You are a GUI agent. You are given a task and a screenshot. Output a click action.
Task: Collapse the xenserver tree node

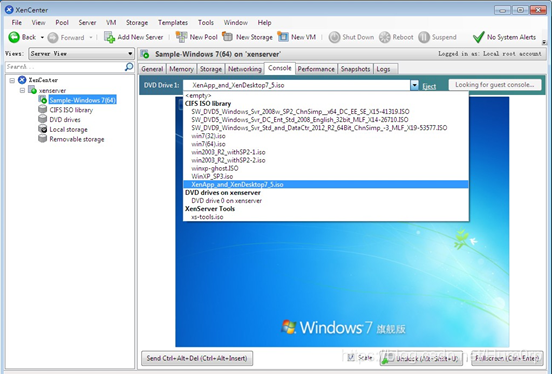click(x=23, y=91)
